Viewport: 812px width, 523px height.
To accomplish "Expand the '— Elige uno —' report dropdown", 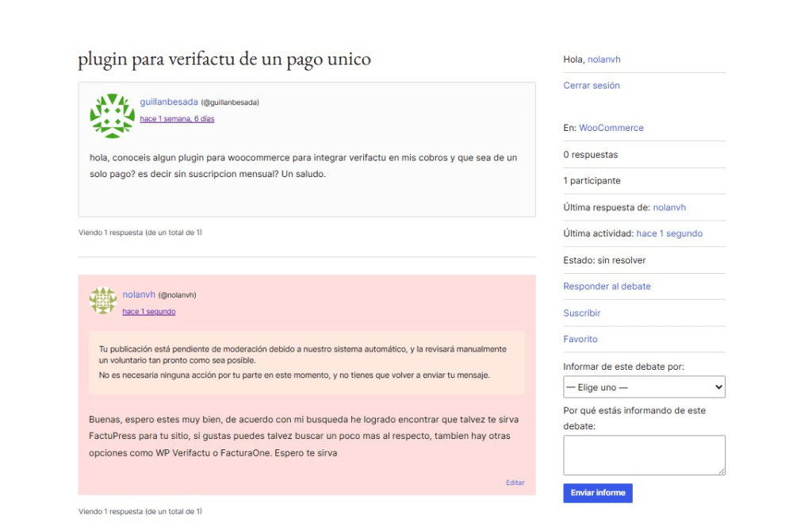I will [643, 387].
